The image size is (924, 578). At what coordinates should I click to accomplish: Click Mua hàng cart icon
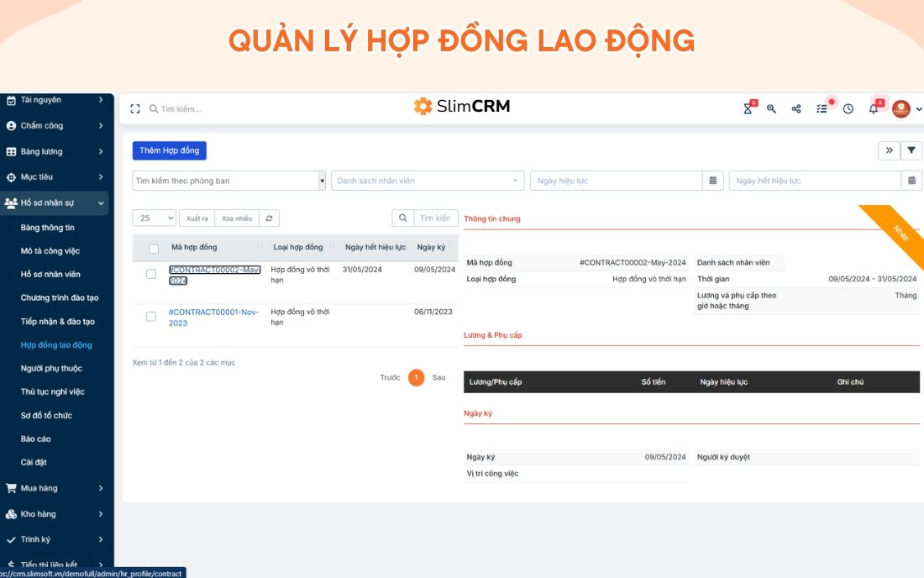(x=11, y=488)
